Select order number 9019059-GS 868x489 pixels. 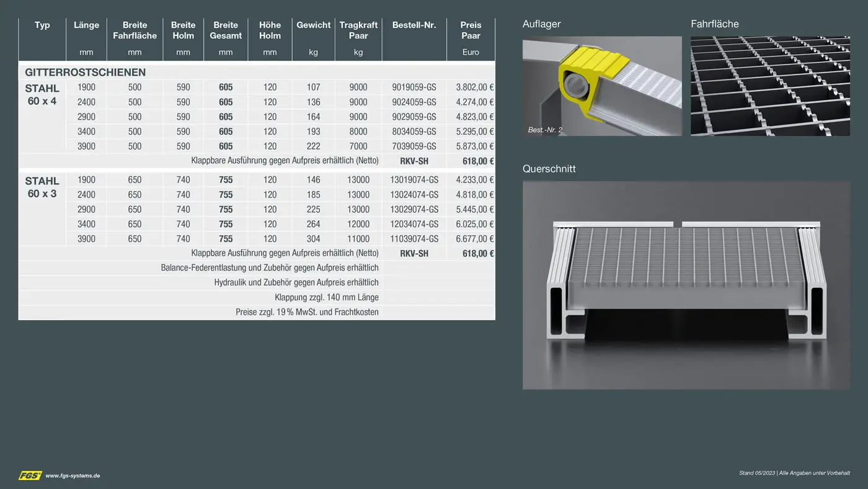pyautogui.click(x=414, y=87)
